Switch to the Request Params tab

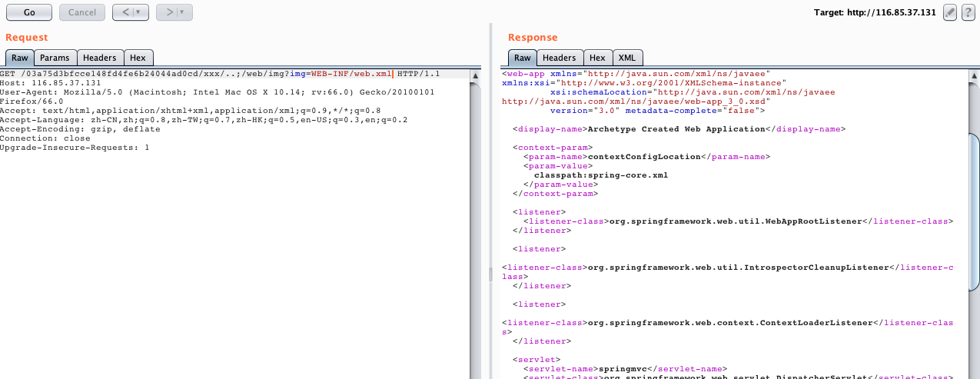click(x=55, y=58)
